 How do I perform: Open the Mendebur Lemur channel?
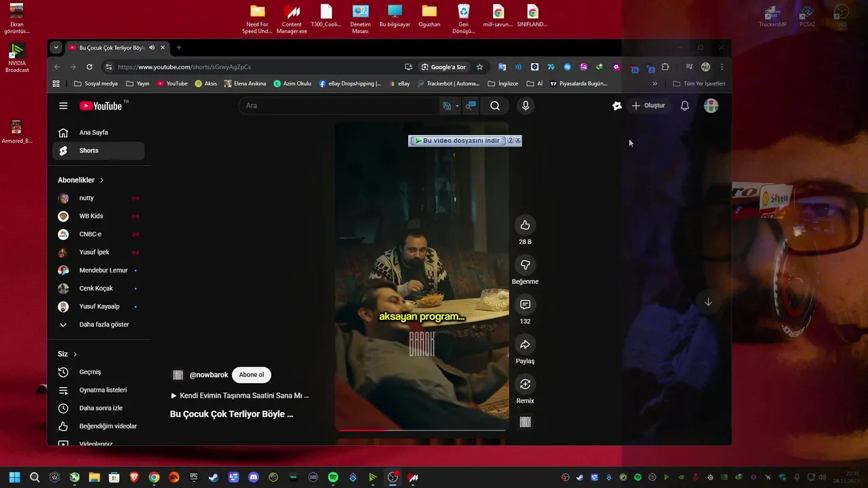98,270
